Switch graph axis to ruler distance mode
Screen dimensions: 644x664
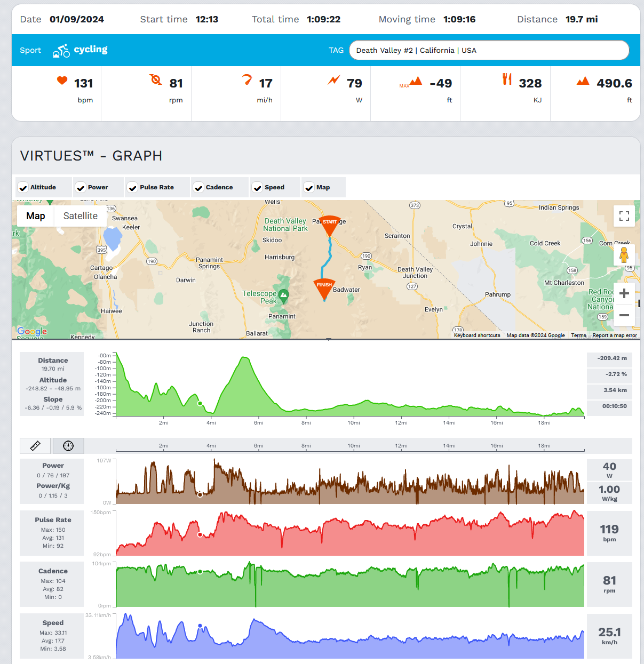click(35, 445)
